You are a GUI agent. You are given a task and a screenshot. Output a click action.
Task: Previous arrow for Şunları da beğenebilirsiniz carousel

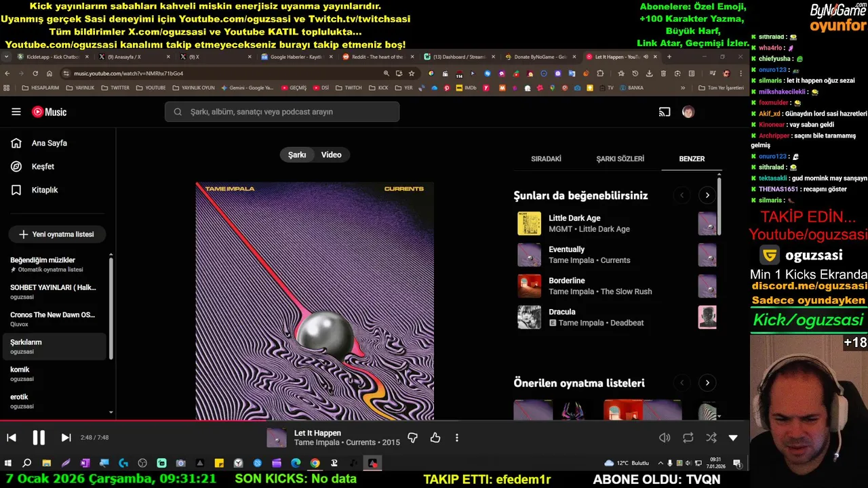coord(682,195)
